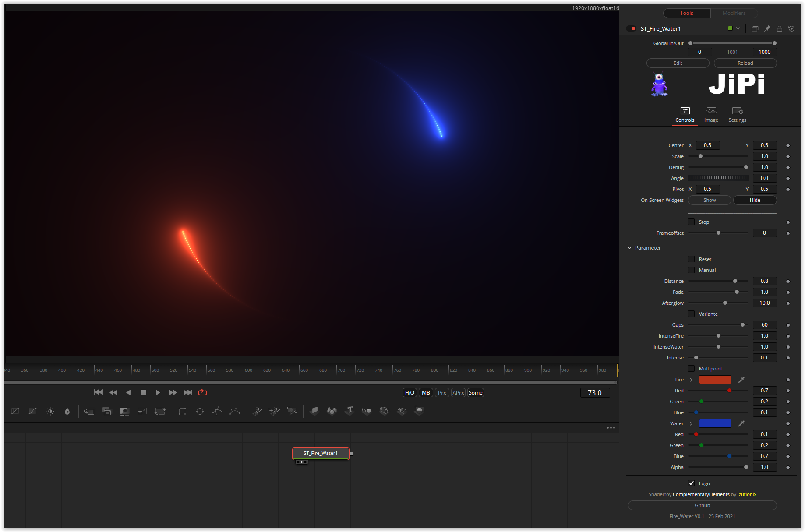Uncheck the Logo checkbox

[x=691, y=483]
